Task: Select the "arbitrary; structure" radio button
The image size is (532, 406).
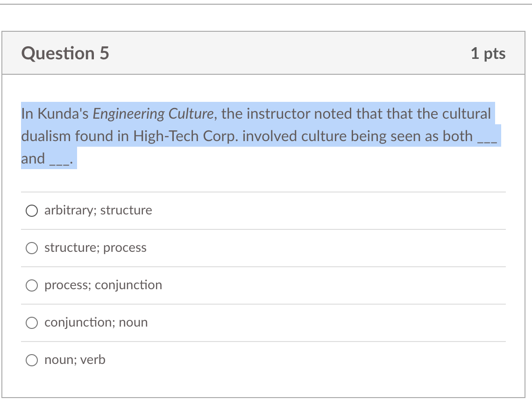Action: pos(31,211)
